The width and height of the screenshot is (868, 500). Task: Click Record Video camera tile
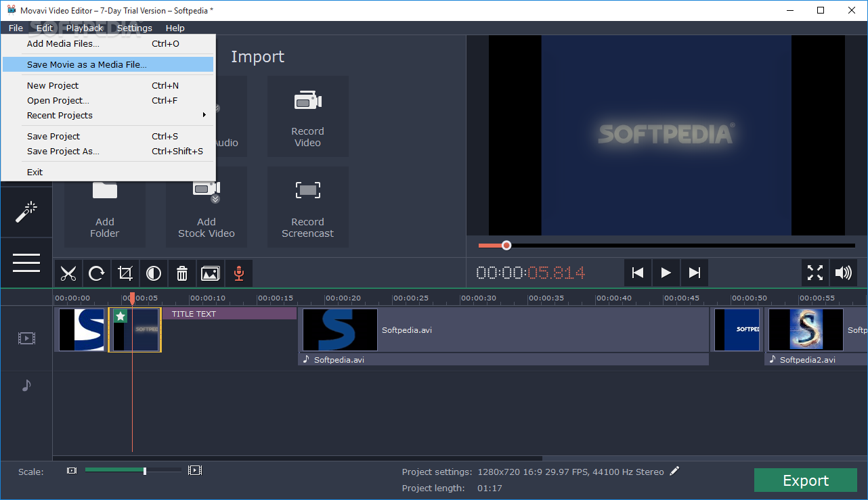click(x=308, y=116)
